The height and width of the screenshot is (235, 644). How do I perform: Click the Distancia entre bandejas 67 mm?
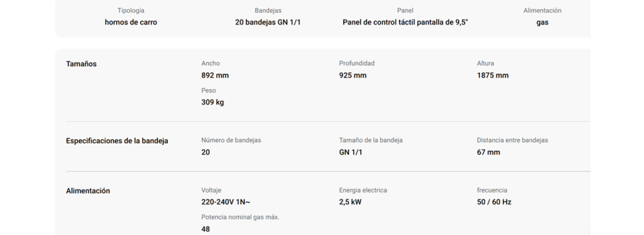[488, 152]
